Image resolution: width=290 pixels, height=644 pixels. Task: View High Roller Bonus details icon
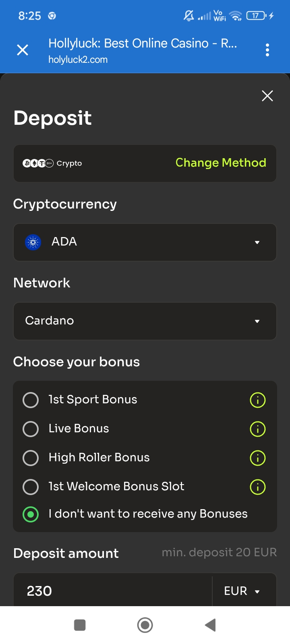click(258, 458)
